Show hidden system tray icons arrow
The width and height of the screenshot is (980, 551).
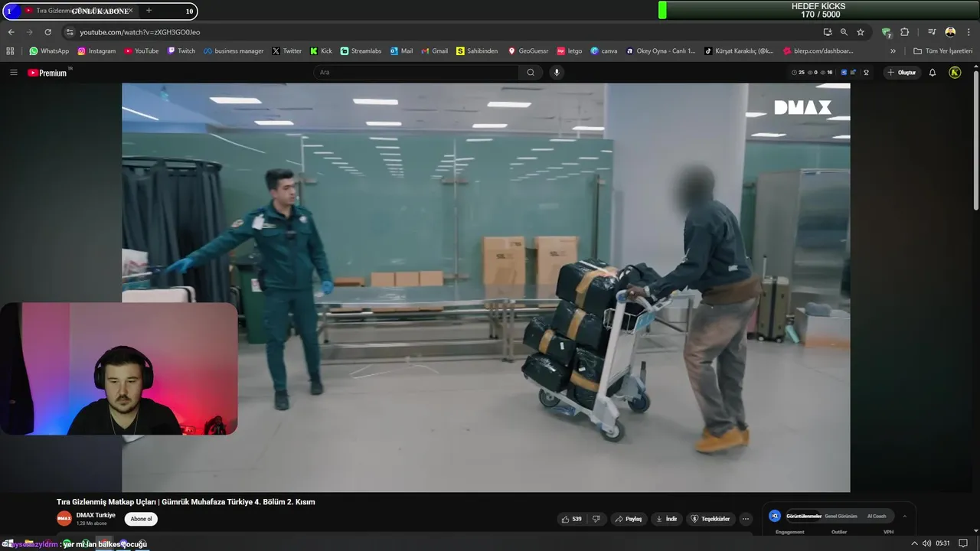[913, 543]
